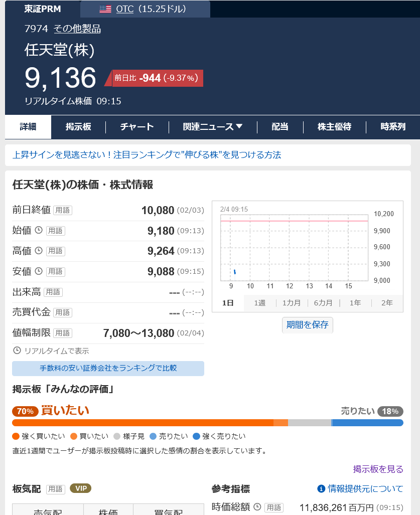Open the 掲示板を見る link

click(x=378, y=469)
